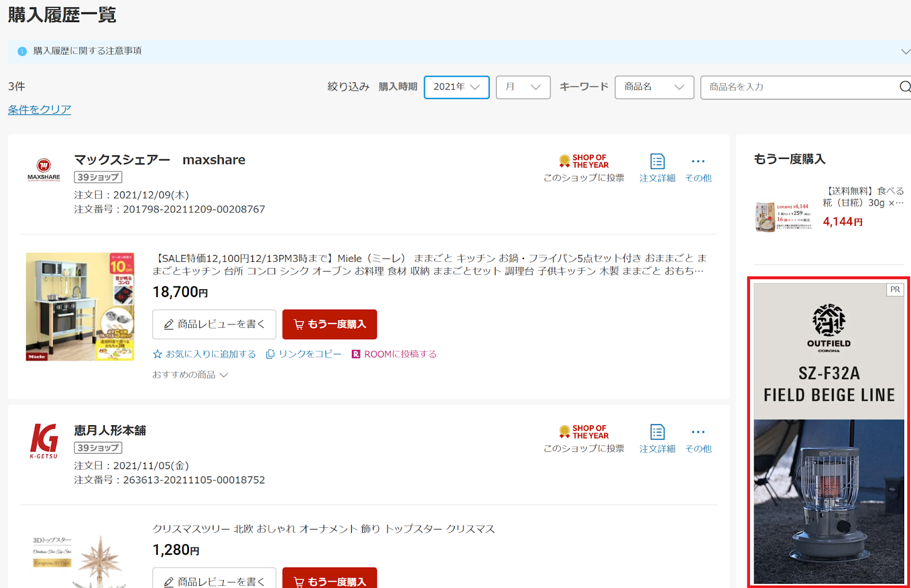Post the kitchen item to ROOM
911x588 pixels.
394,354
